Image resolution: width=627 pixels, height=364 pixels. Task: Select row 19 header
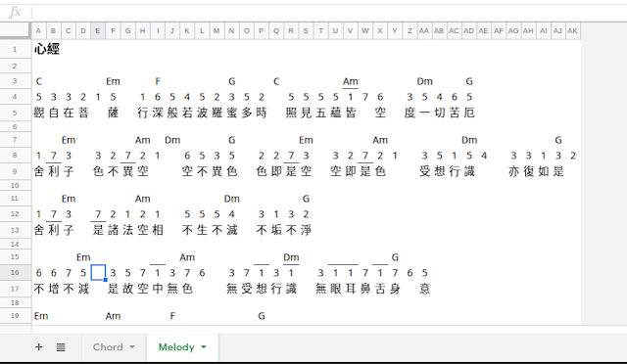15,316
